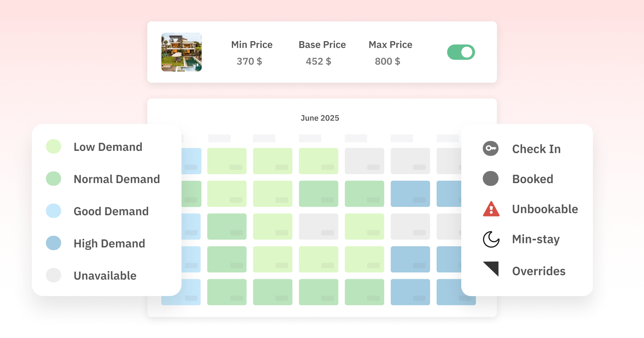
Task: Click the June 2025 calendar title
Action: 320,118
